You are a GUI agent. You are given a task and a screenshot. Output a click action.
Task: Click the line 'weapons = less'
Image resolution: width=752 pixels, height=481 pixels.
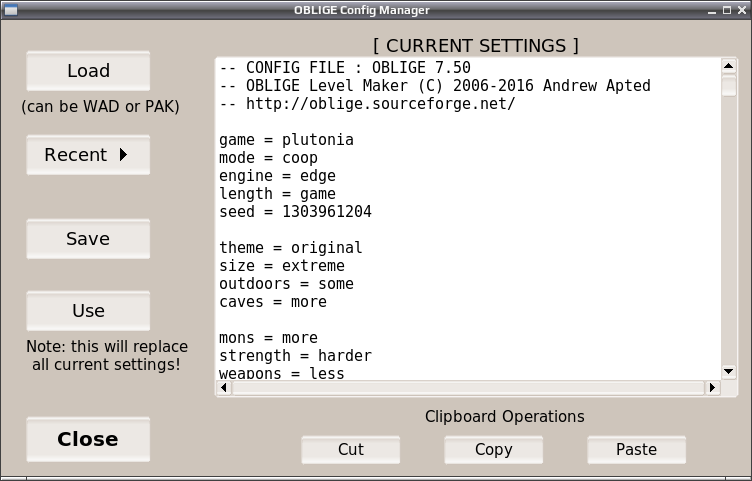[282, 373]
